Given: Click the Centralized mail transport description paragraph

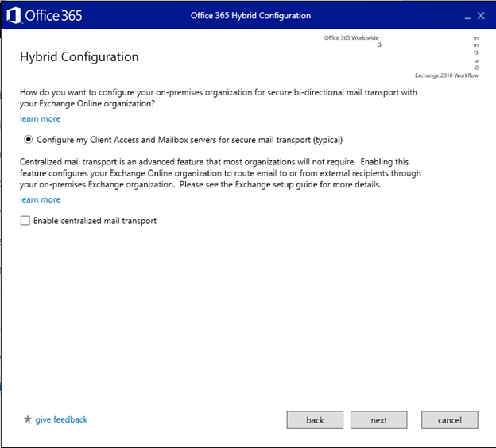Looking at the screenshot, I should (x=220, y=173).
